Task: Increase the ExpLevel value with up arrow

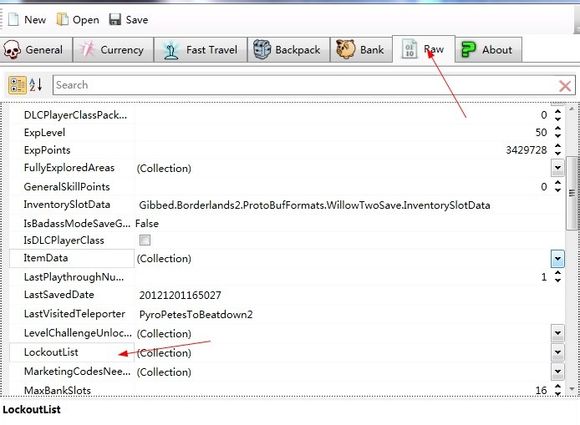Action: pyautogui.click(x=557, y=129)
